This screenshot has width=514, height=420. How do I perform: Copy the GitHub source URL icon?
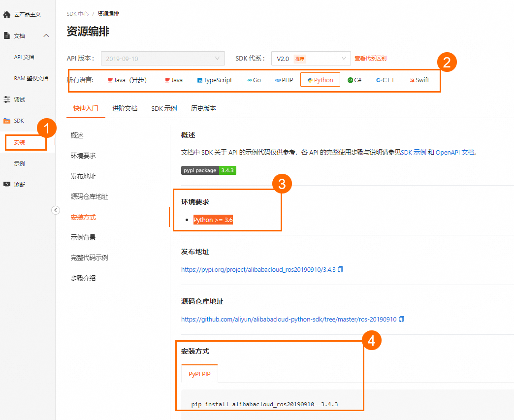pyautogui.click(x=402, y=319)
